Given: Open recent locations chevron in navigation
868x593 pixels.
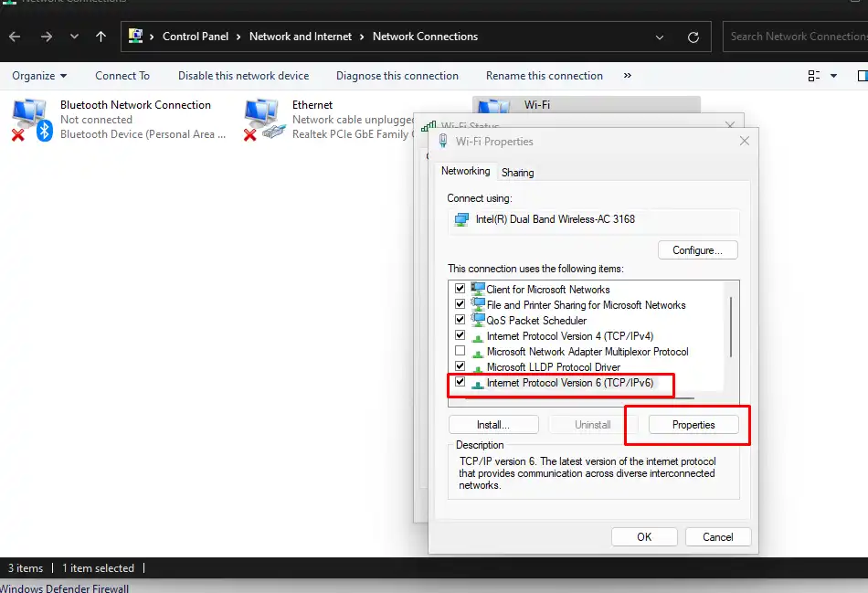Looking at the screenshot, I should click(x=74, y=37).
